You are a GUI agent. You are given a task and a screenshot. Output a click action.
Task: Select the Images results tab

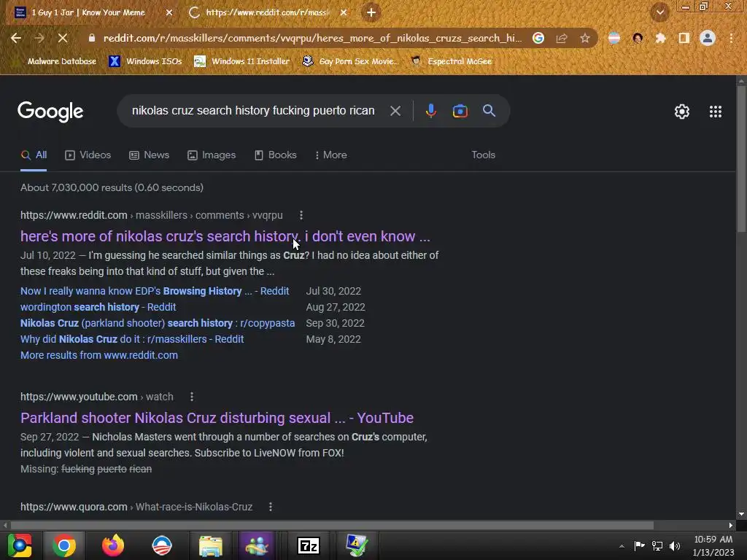212,155
